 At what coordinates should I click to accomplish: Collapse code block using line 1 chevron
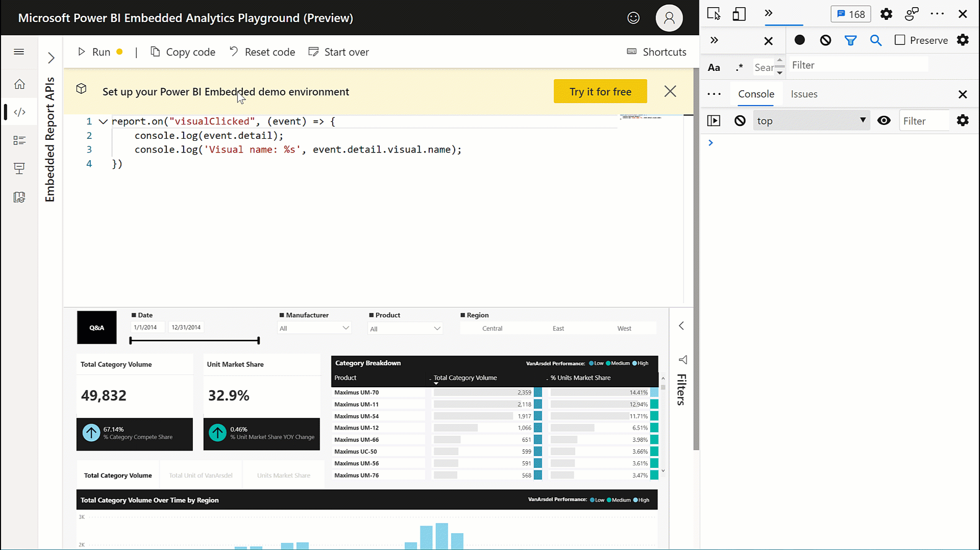(103, 121)
